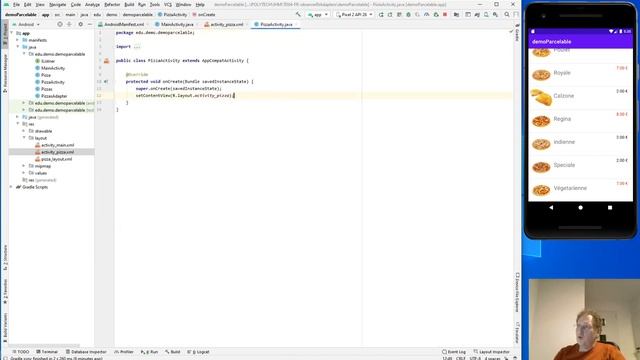Hide the Project panel with the minus icon
640x360 pixels.
click(90, 24)
